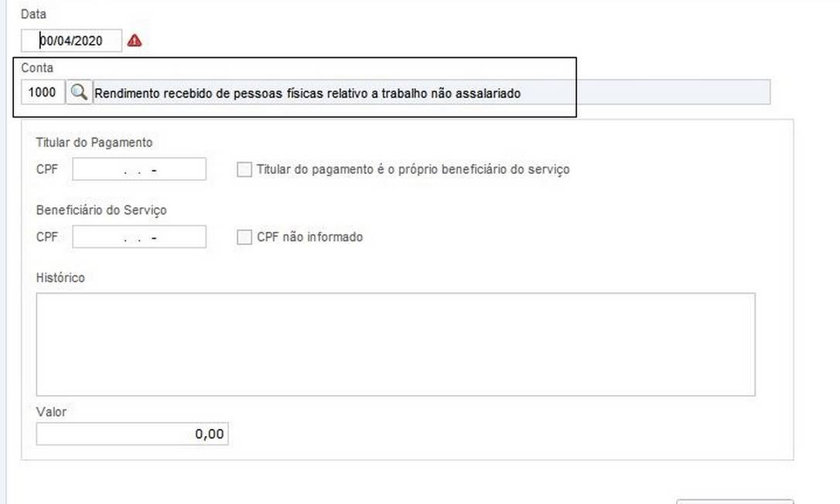
Task: Click the 'Histórico' label
Action: (x=60, y=278)
